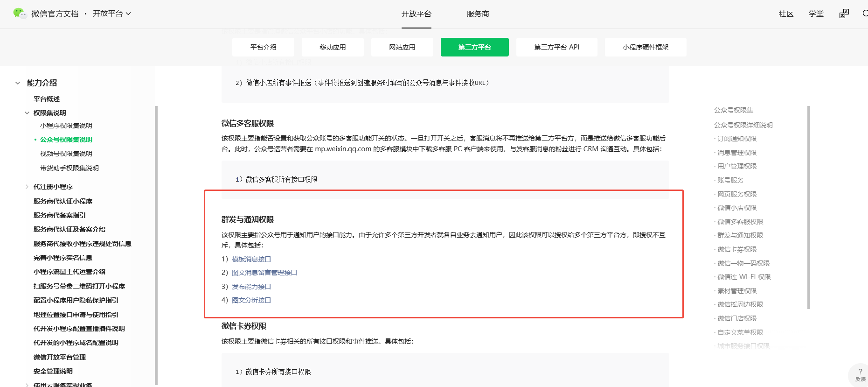Open 微信开放平台管理 in the sidebar

[x=60, y=357]
